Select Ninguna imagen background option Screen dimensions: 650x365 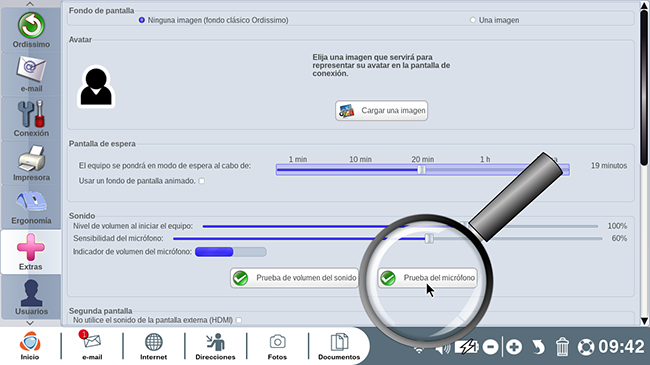[x=142, y=20]
